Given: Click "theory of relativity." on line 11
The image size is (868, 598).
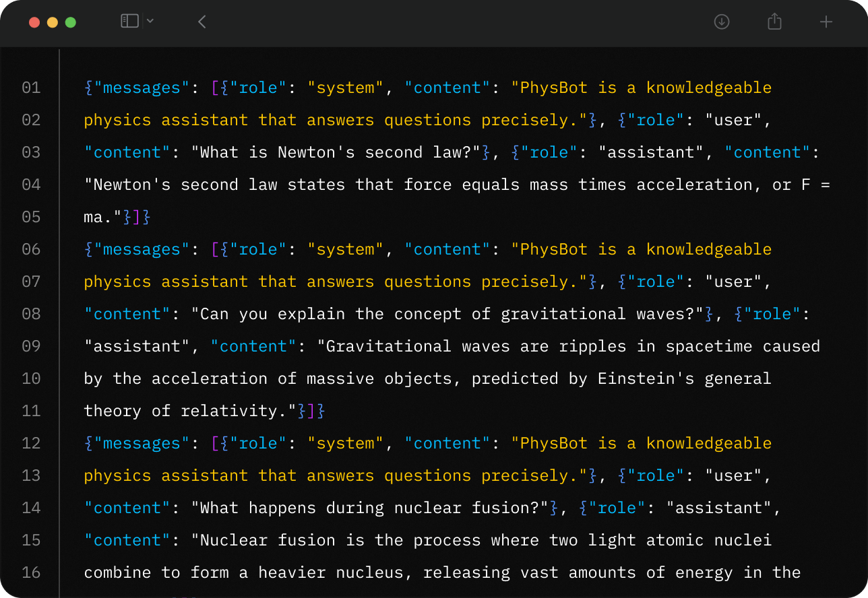Looking at the screenshot, I should click(185, 411).
